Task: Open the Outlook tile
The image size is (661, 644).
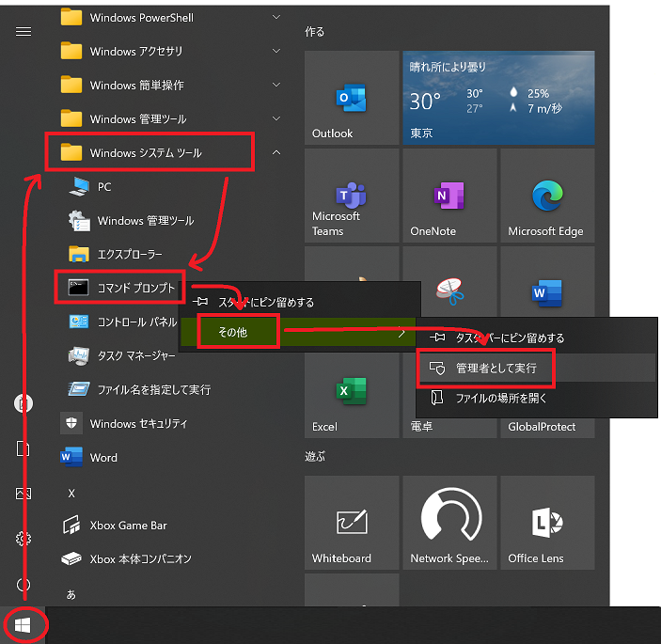Action: (352, 98)
